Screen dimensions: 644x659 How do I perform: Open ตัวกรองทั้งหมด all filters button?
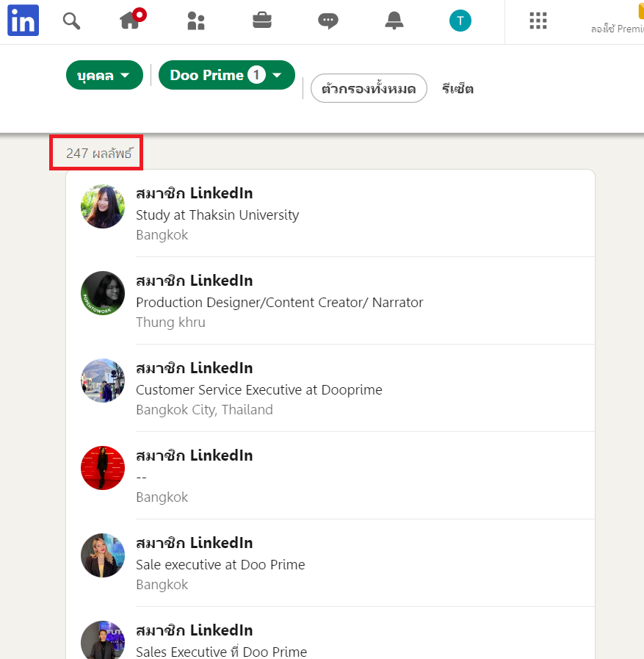click(x=369, y=89)
